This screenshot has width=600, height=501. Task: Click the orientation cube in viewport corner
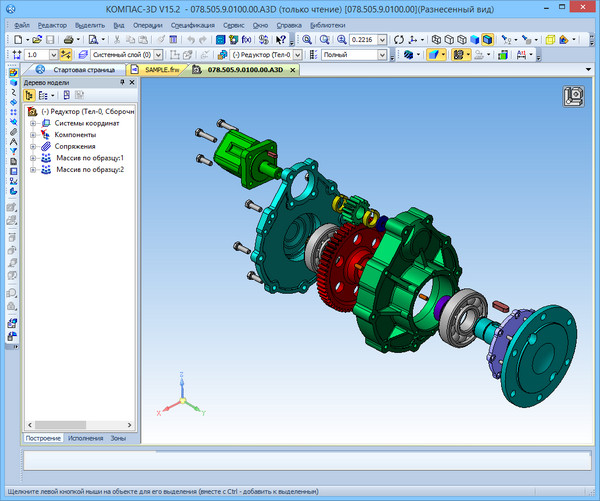[x=574, y=97]
